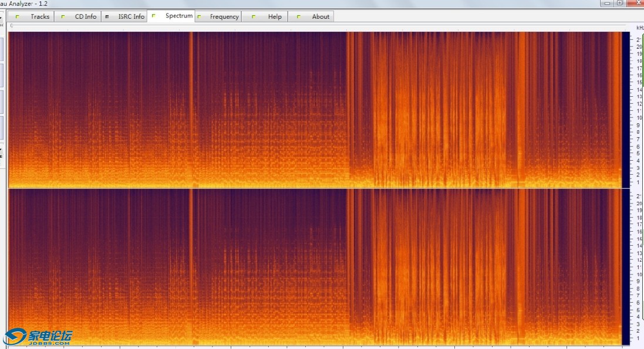The width and height of the screenshot is (644, 349).
Task: Click the indicator icon on Tracks tab
Action: (18, 16)
